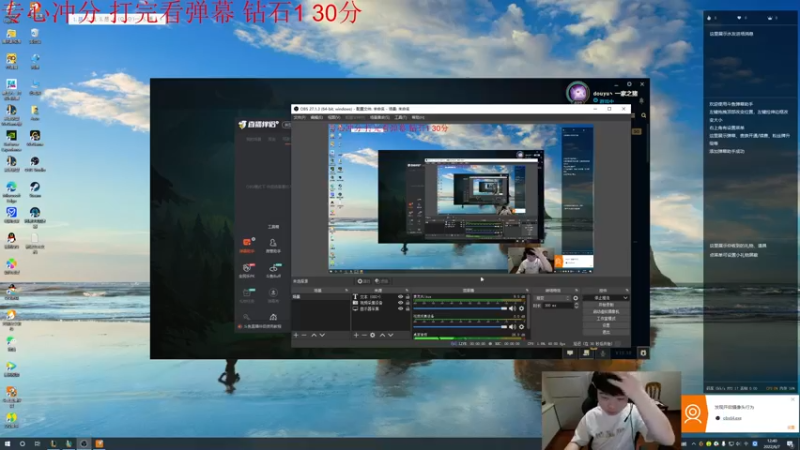Mute the first audio mixer channel
The height and width of the screenshot is (450, 800).
pyautogui.click(x=512, y=308)
